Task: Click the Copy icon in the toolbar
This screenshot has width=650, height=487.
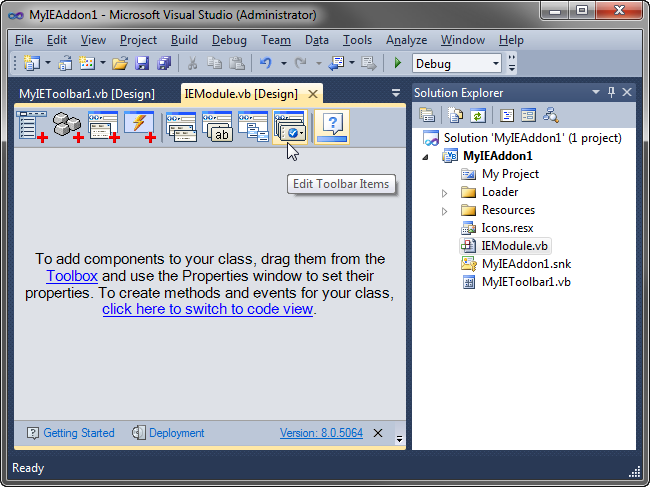Action: 214,63
